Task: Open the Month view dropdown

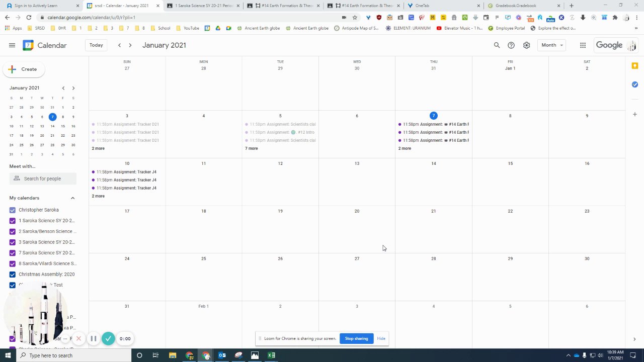Action: tap(552, 45)
